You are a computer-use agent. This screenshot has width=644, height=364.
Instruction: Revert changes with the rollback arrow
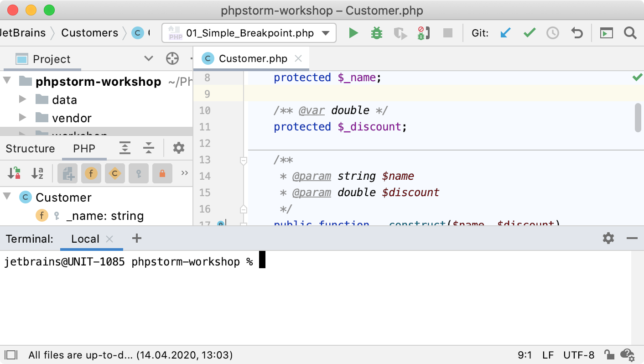(x=577, y=33)
